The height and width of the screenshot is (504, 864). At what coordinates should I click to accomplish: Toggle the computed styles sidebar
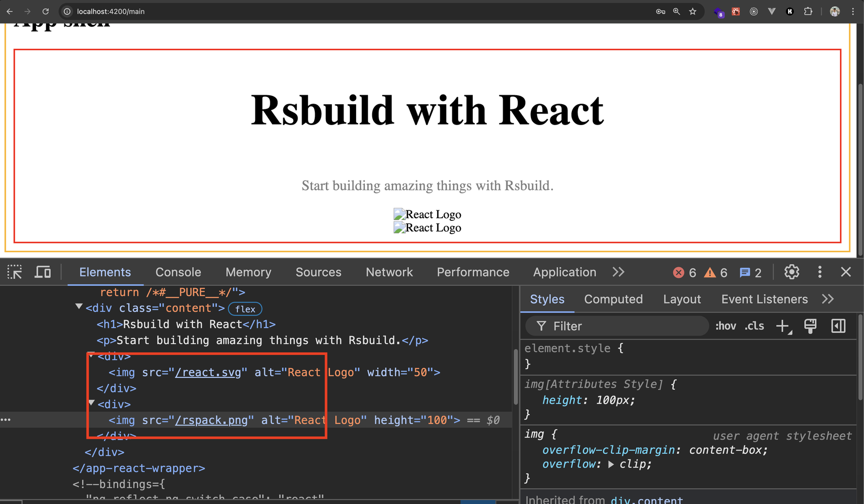click(838, 326)
